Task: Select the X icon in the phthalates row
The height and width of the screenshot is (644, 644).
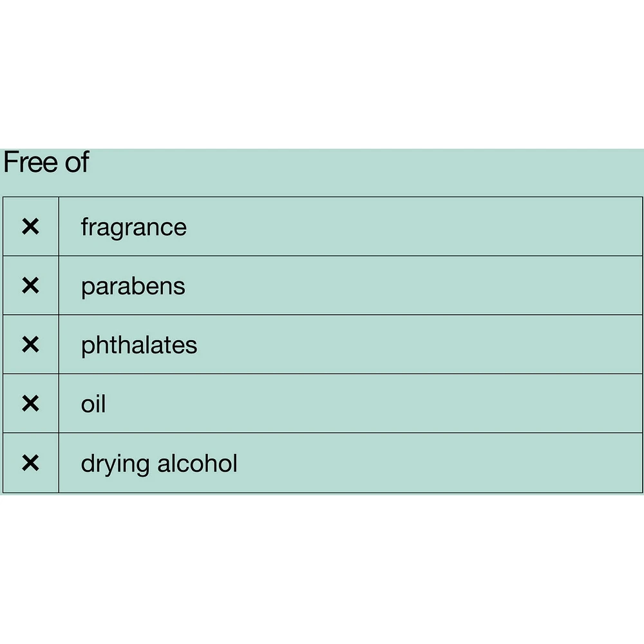Action: (x=30, y=345)
